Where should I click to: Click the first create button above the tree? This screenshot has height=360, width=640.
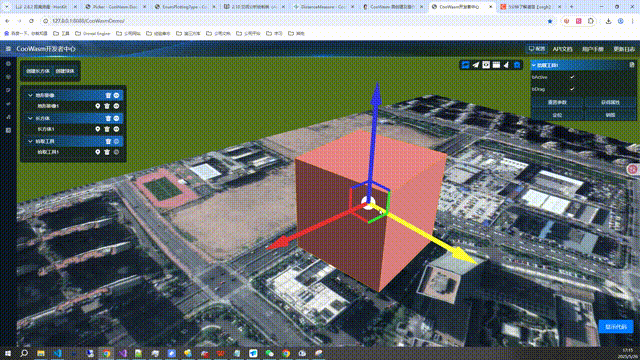pyautogui.click(x=38, y=71)
